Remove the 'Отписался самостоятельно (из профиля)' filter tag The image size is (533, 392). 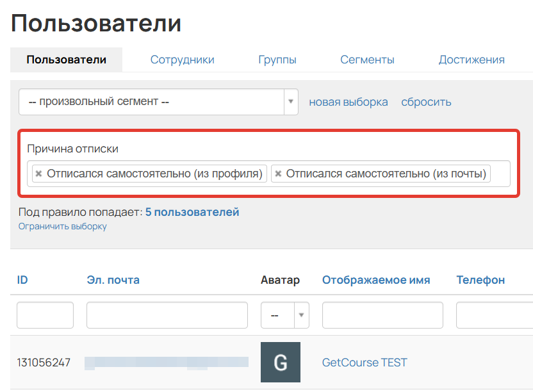tap(38, 173)
